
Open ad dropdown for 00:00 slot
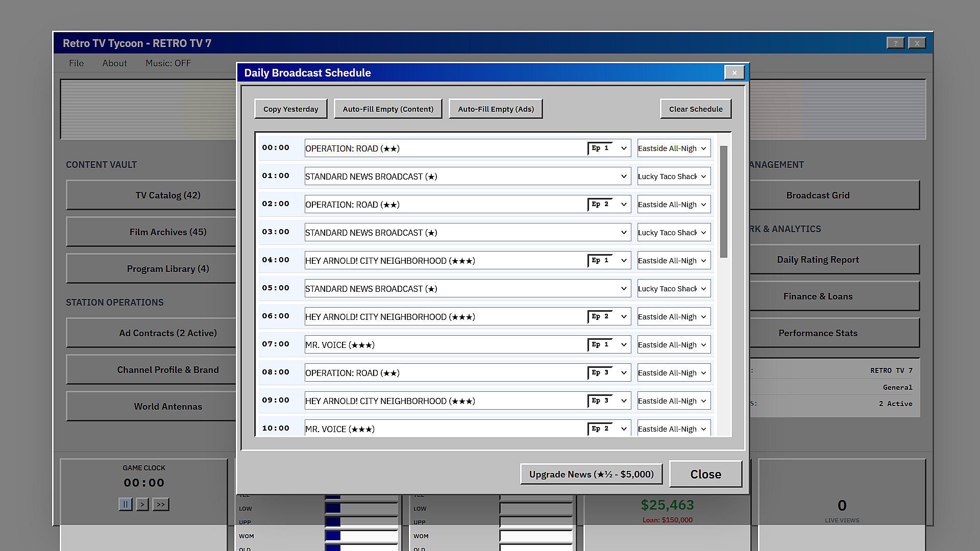[674, 148]
